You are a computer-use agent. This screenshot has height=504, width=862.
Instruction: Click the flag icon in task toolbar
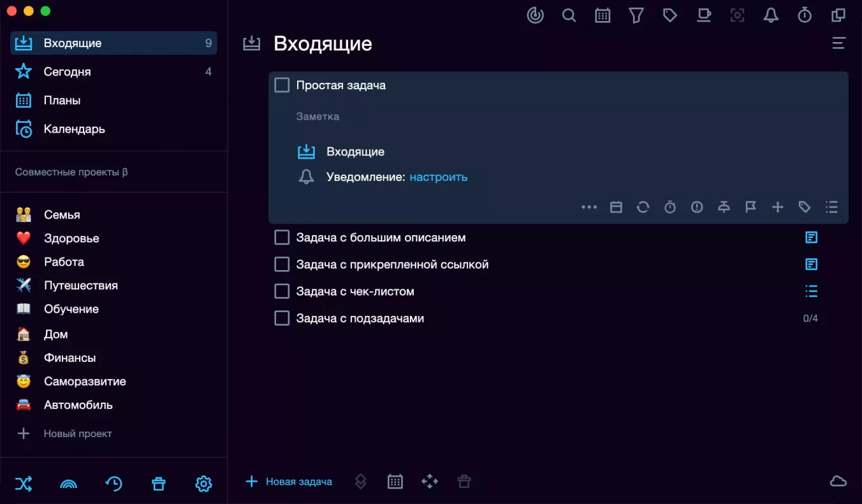pyautogui.click(x=751, y=207)
